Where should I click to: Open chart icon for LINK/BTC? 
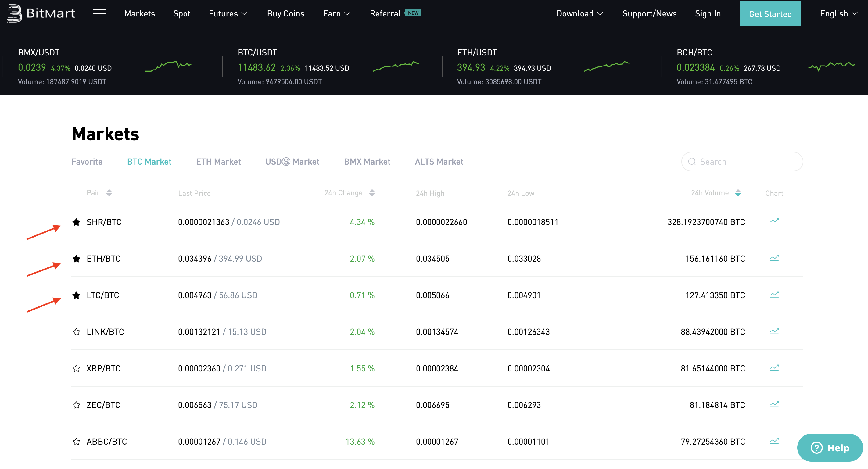(774, 331)
